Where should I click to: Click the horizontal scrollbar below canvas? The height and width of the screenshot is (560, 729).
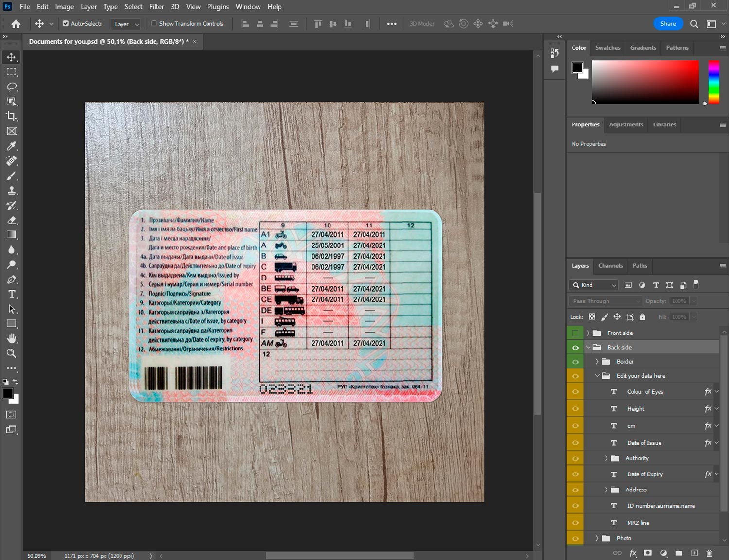[x=339, y=555]
